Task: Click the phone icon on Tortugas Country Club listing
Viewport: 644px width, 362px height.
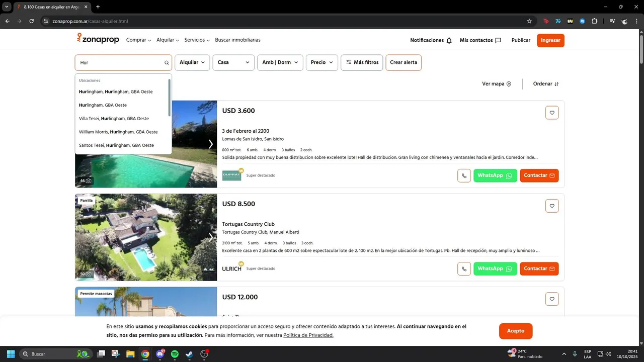Action: [x=464, y=268]
